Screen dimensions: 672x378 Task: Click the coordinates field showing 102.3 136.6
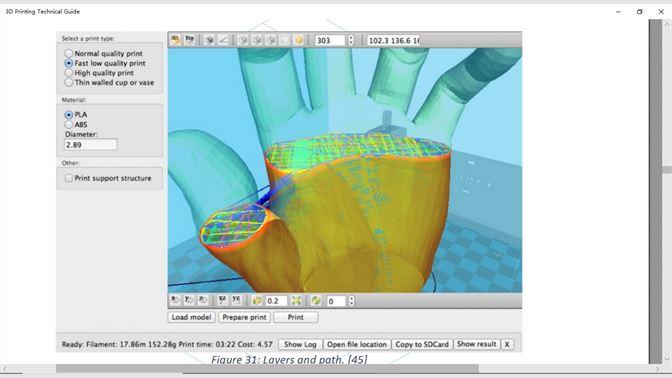click(x=393, y=40)
